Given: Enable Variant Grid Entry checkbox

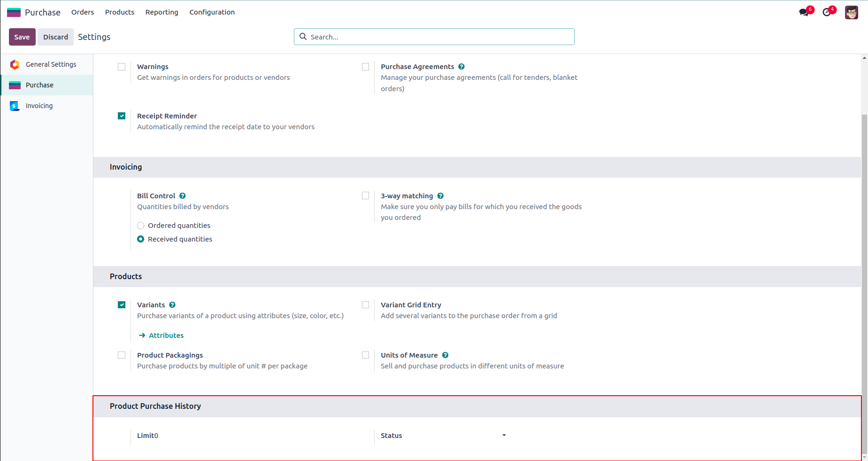Looking at the screenshot, I should [365, 305].
